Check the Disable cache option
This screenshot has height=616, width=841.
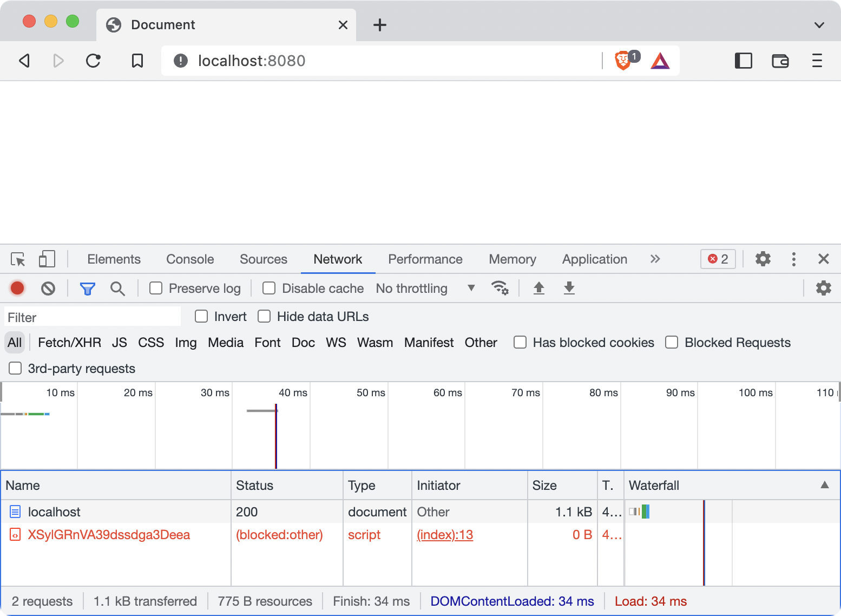click(269, 289)
